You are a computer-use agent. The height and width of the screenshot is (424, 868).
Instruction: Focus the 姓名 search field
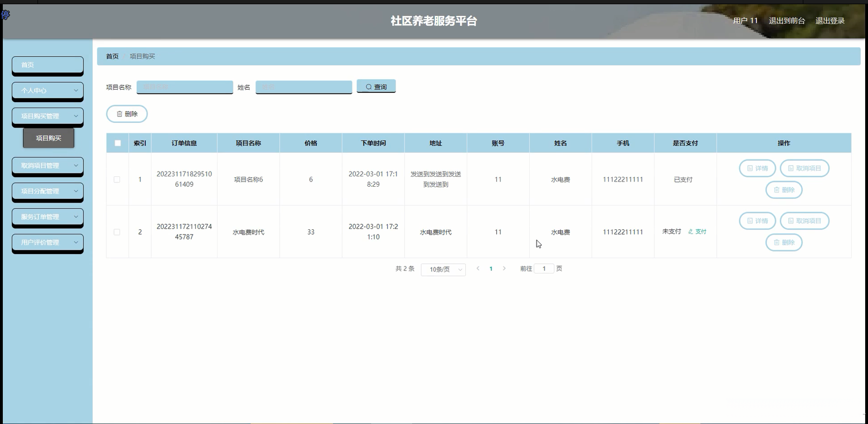pos(304,87)
